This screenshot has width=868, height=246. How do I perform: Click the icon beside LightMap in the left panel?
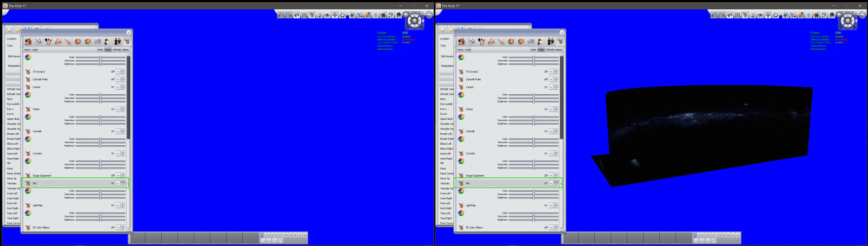coord(28,205)
